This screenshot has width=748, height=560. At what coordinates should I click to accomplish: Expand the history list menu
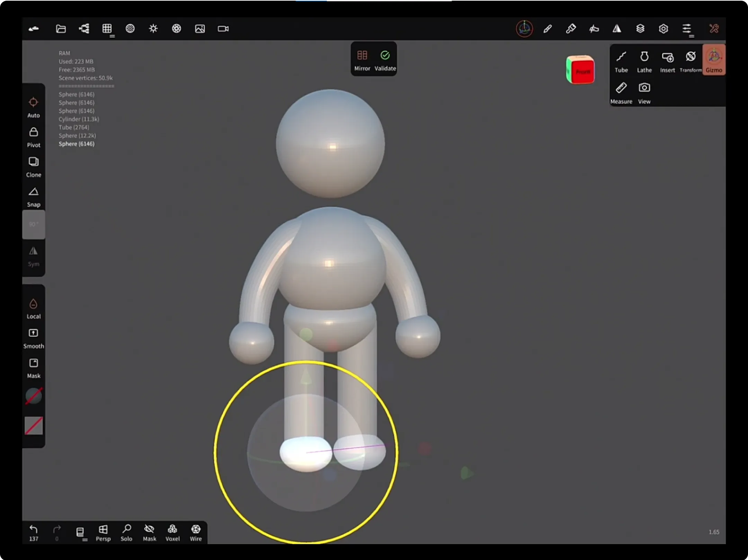click(81, 533)
